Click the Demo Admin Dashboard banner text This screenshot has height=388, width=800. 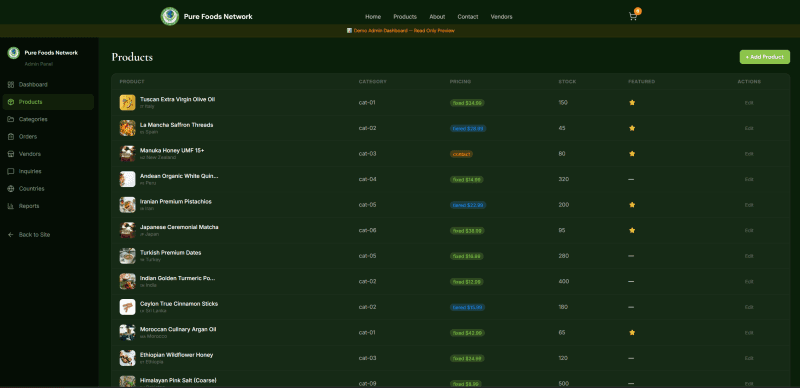tap(401, 31)
